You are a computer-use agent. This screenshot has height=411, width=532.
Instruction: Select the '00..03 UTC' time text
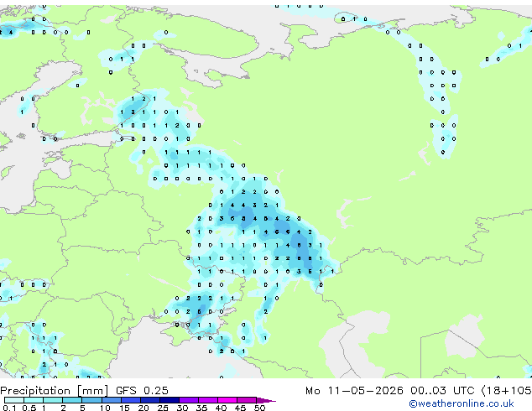[x=442, y=391]
